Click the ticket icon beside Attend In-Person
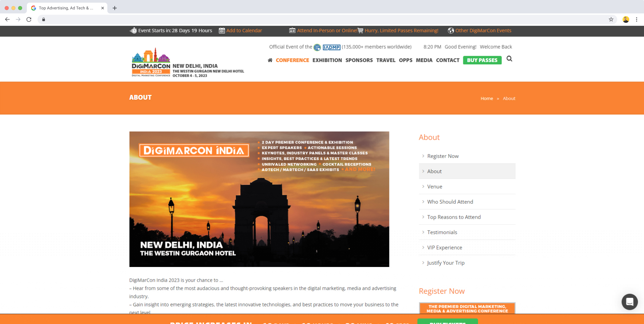Viewport: 644px width, 324px height. [x=292, y=31]
